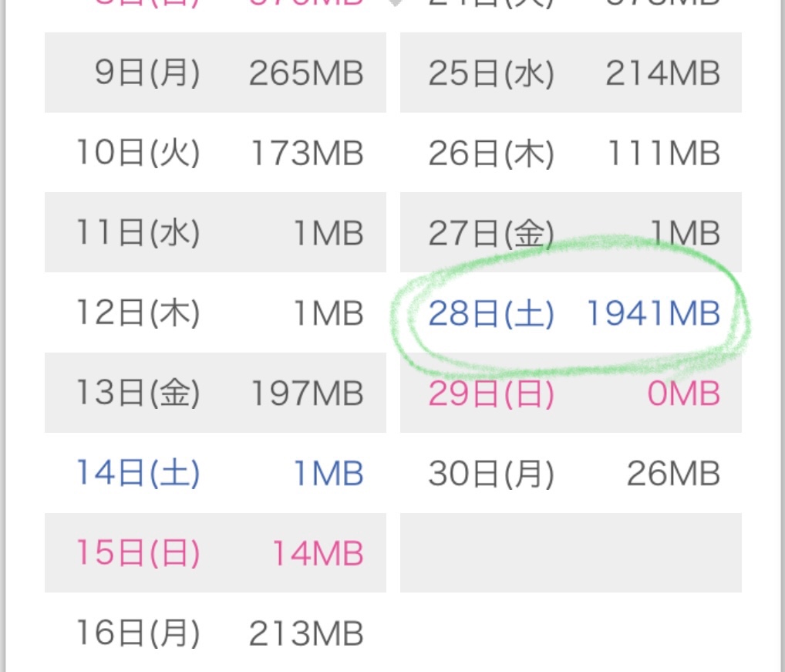Click the 12日(木) date label

pyautogui.click(x=138, y=313)
